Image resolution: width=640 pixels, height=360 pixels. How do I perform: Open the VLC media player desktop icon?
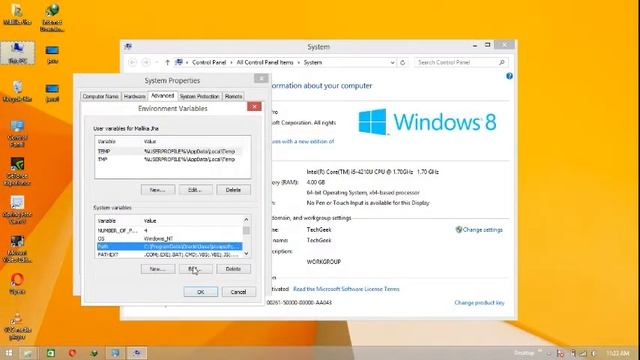(x=17, y=327)
